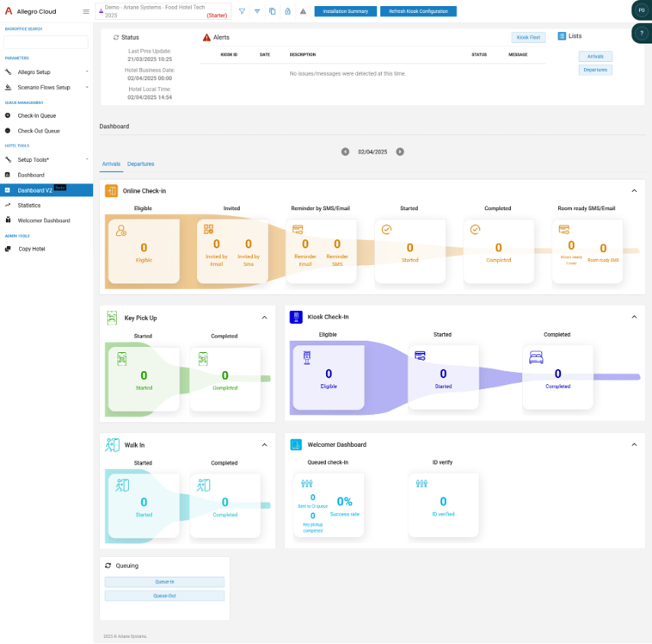The width and height of the screenshot is (652, 644).
Task: Open the hotel selector showing Demo Ariane Systems
Action: coord(164,11)
